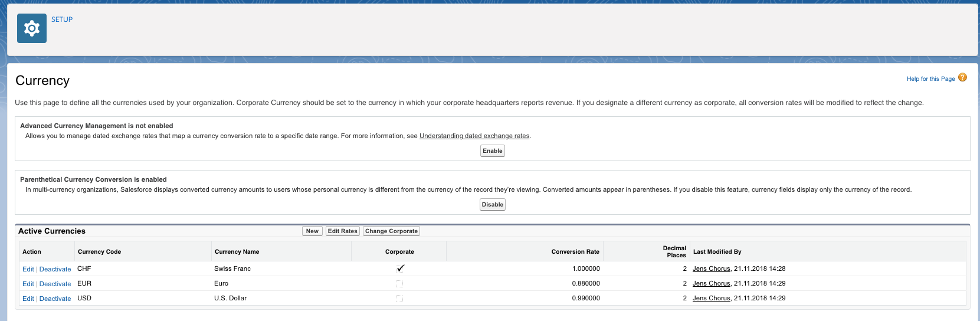Click the 0.880000 conversion rate value
The image size is (980, 321).
(x=586, y=283)
